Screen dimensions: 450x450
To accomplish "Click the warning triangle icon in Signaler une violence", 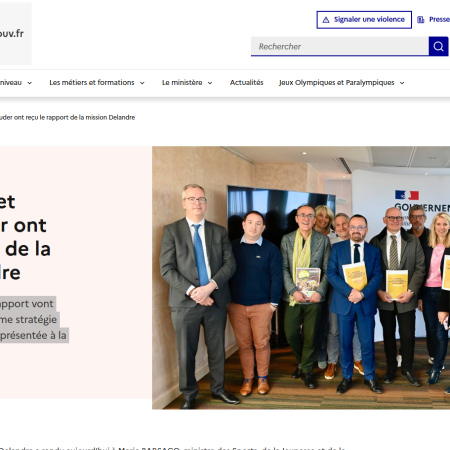I will pyautogui.click(x=326, y=20).
